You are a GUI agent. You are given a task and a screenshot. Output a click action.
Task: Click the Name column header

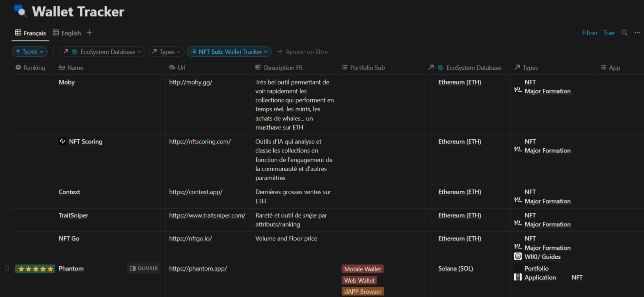[71, 68]
